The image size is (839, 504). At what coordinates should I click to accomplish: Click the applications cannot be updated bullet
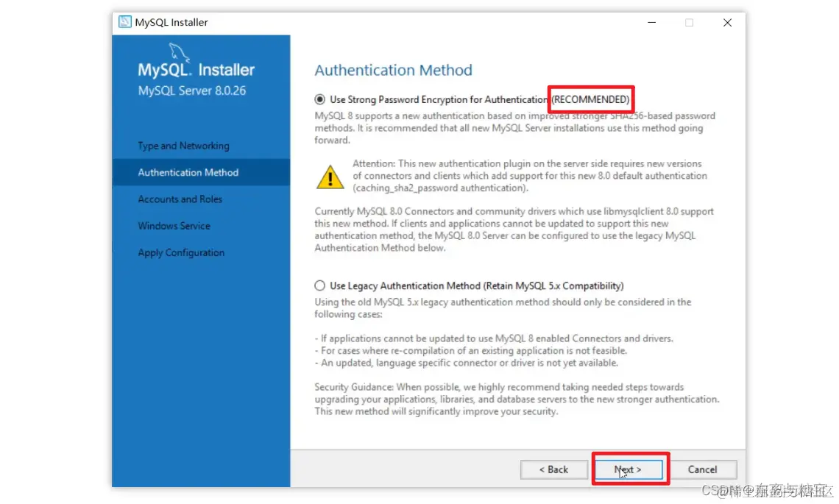[x=494, y=338]
